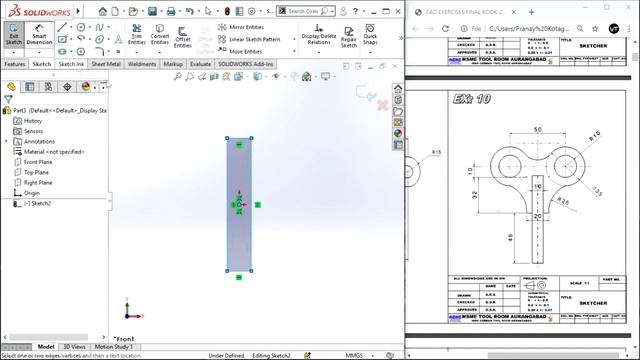Screen dimensions: 640x360
Task: Activate the Arc tool
Action: [81, 39]
